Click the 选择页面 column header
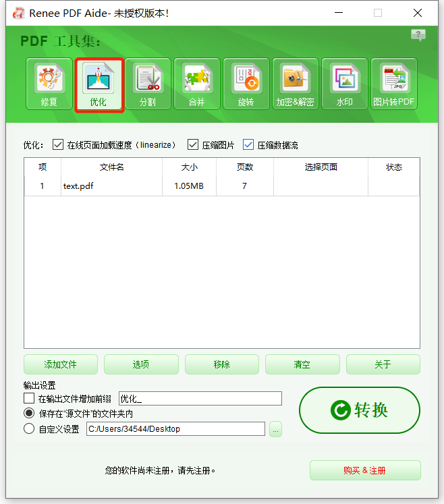 (x=321, y=167)
